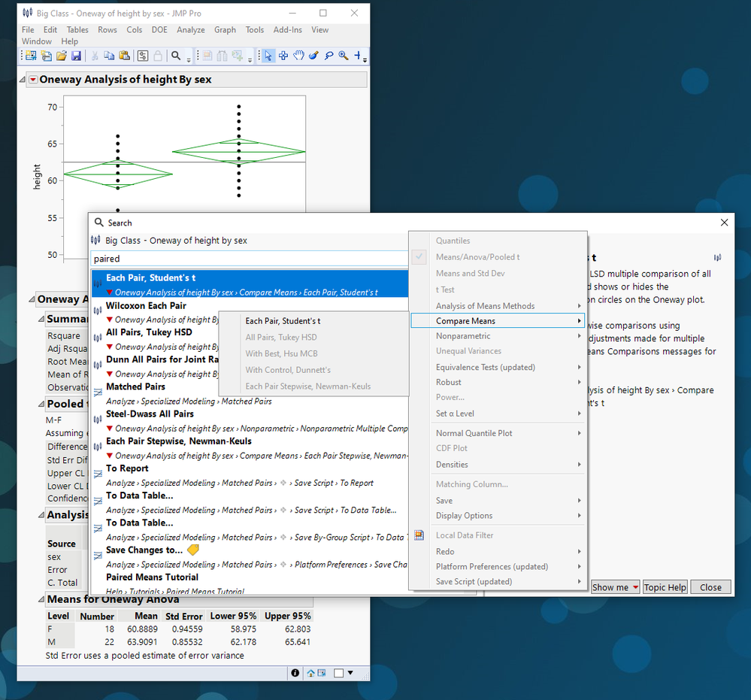
Task: Toggle the Means/Anova/Pooled t checkmark
Action: [419, 257]
